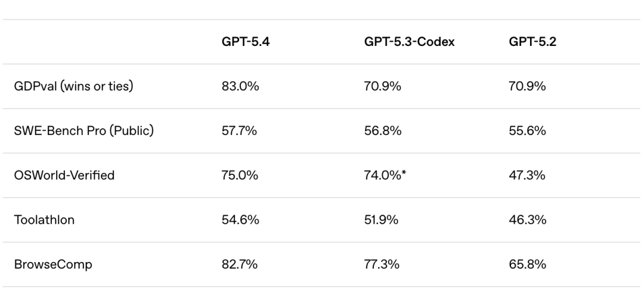
Task: Select GPT-5.3-Codex's Toolathlon score 51.9%
Action: pyautogui.click(x=382, y=220)
